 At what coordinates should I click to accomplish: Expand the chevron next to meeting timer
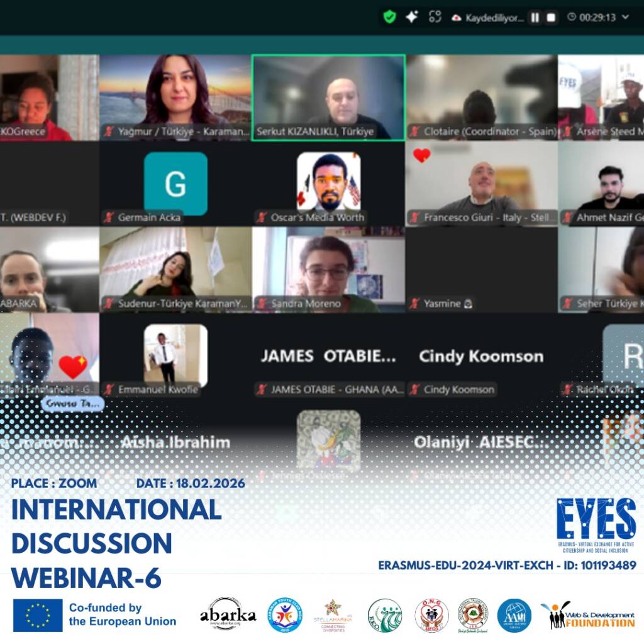tap(626, 18)
